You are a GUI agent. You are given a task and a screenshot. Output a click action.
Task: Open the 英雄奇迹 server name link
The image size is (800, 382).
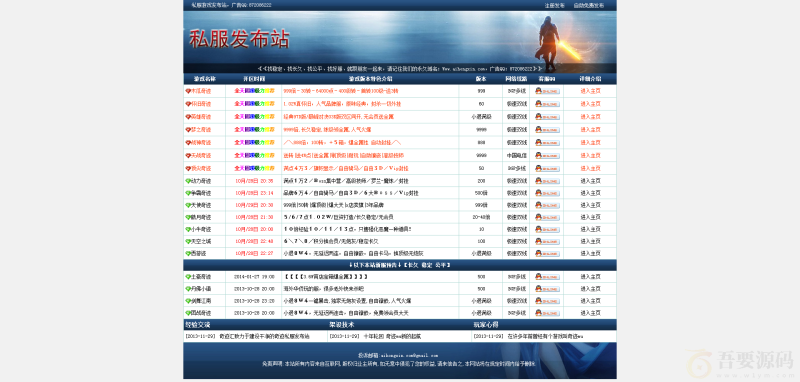(x=201, y=117)
